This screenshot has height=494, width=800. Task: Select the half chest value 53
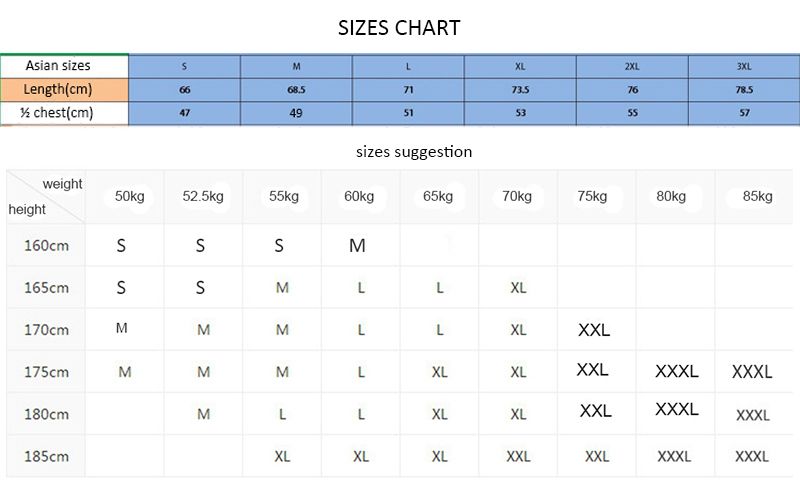[x=520, y=113]
